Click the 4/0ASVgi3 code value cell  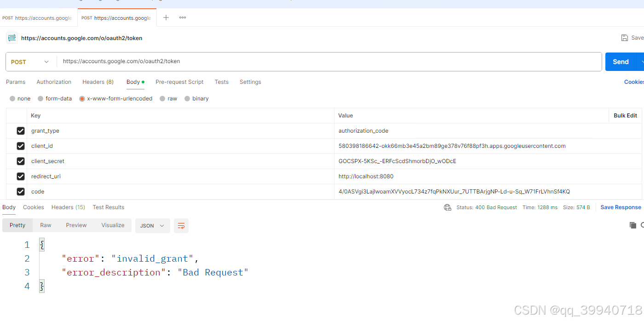(488, 192)
